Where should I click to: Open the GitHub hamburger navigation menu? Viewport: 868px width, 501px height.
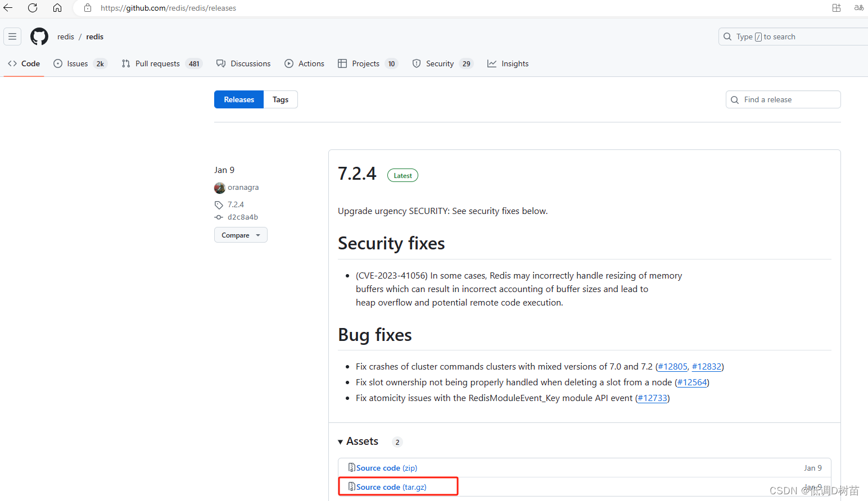(12, 37)
